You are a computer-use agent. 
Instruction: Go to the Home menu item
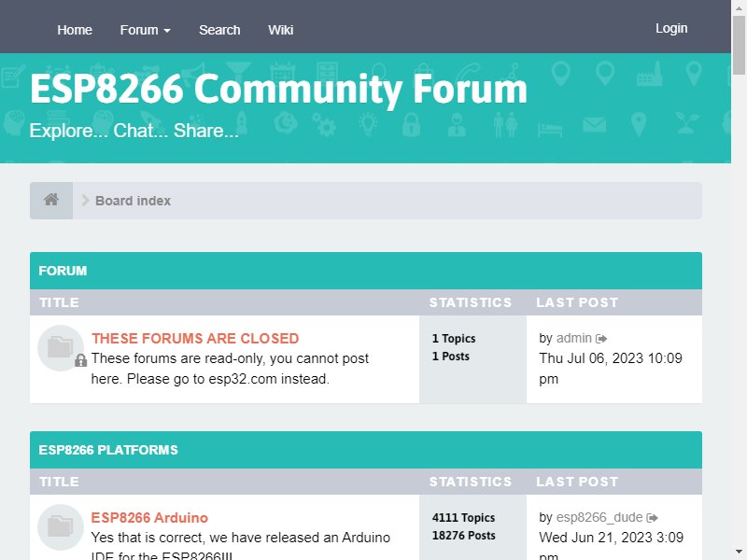[x=75, y=30]
